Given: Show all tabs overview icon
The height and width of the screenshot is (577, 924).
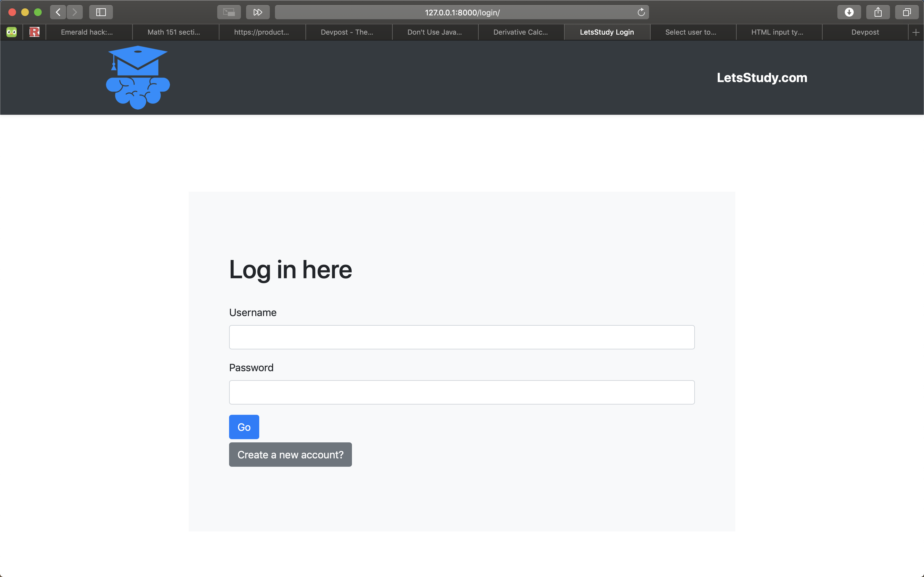Looking at the screenshot, I should coord(906,12).
